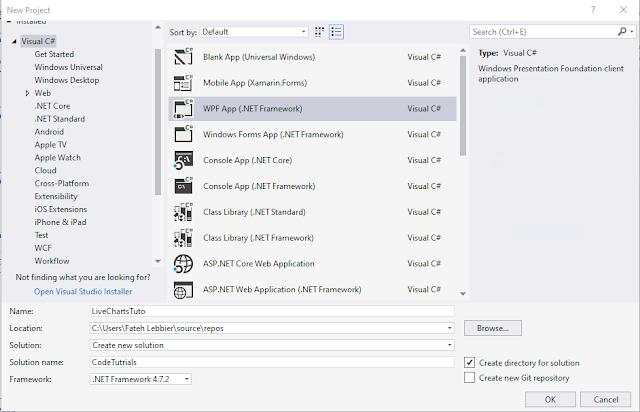
Task: Switch to small icons view
Action: click(x=319, y=32)
